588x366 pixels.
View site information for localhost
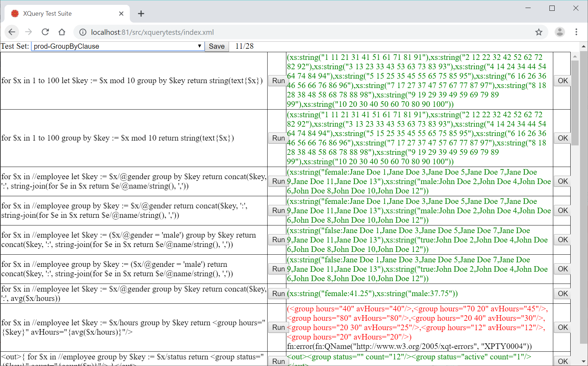(83, 32)
